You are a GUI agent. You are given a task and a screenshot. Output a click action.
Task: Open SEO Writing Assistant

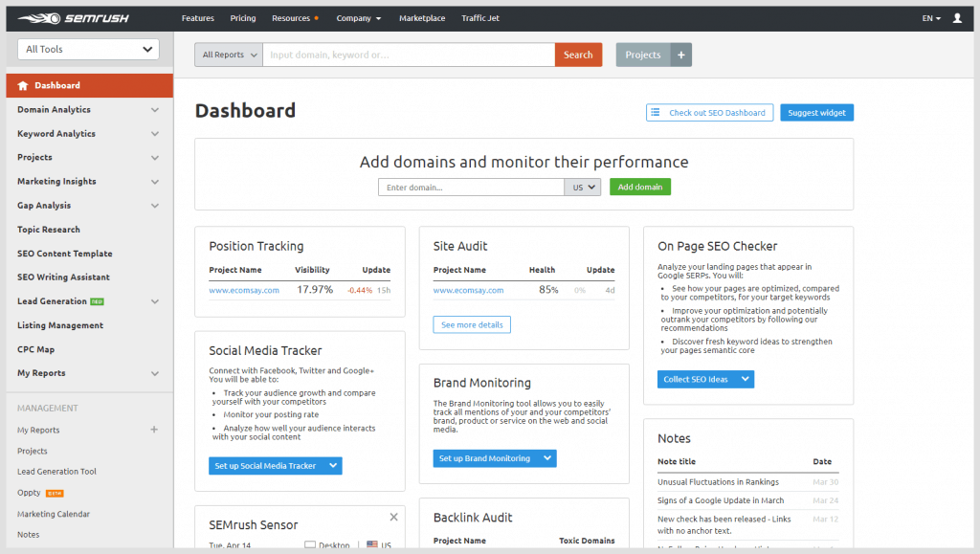tap(63, 277)
